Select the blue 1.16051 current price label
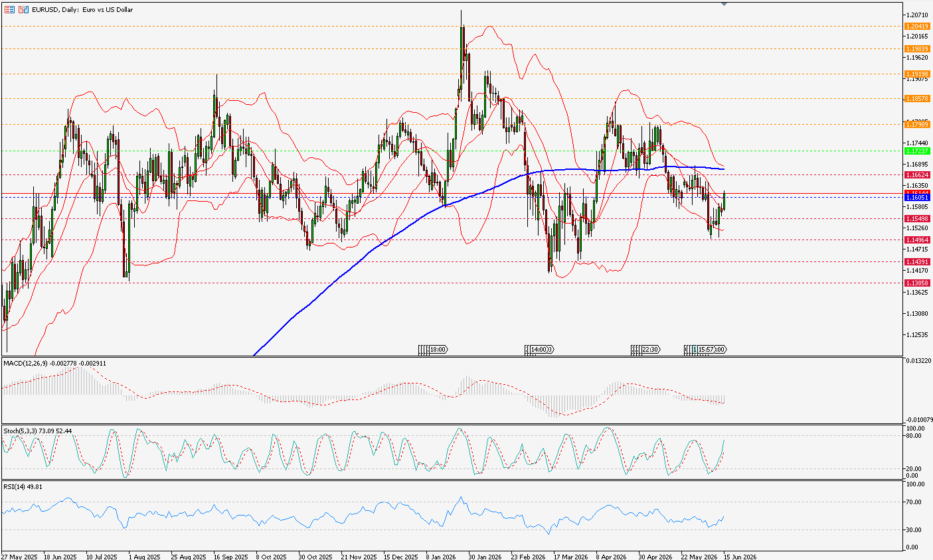The image size is (933, 560). 917,197
